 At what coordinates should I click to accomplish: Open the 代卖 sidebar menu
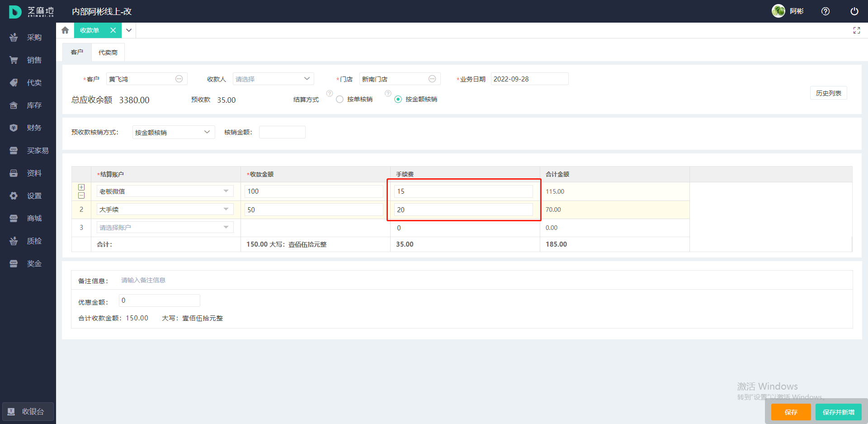pyautogui.click(x=28, y=82)
